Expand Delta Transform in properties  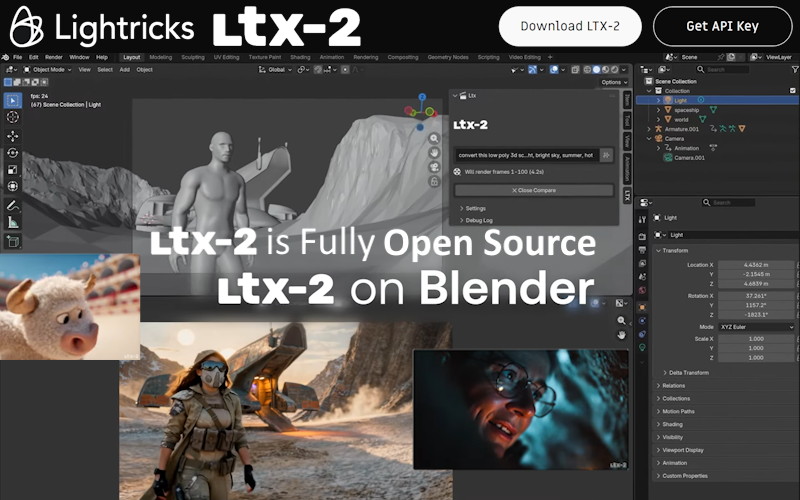click(x=689, y=372)
